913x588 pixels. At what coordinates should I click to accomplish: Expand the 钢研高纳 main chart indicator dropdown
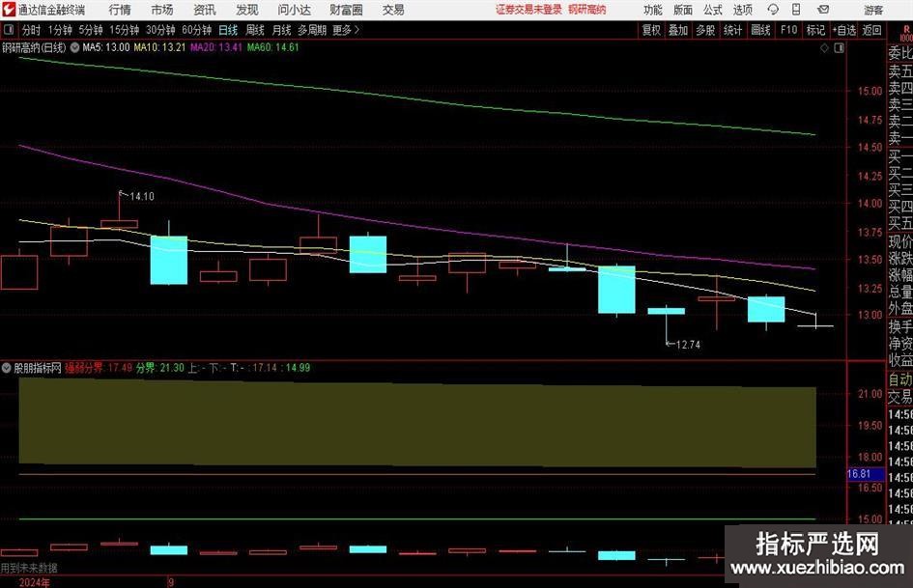click(74, 47)
